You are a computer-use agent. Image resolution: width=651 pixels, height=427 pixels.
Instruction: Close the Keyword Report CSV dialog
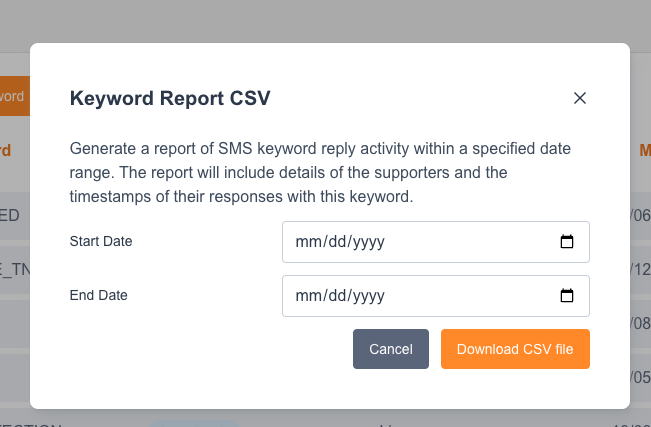click(x=579, y=98)
